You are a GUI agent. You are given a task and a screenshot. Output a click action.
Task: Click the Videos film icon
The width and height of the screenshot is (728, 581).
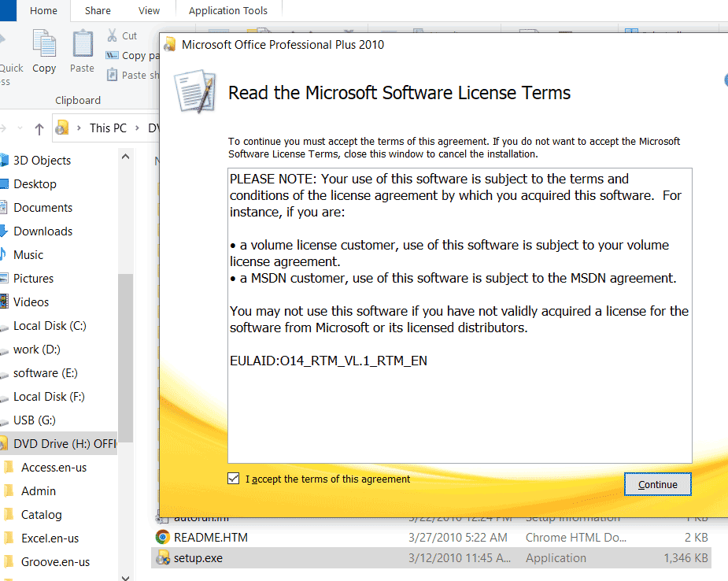point(4,302)
